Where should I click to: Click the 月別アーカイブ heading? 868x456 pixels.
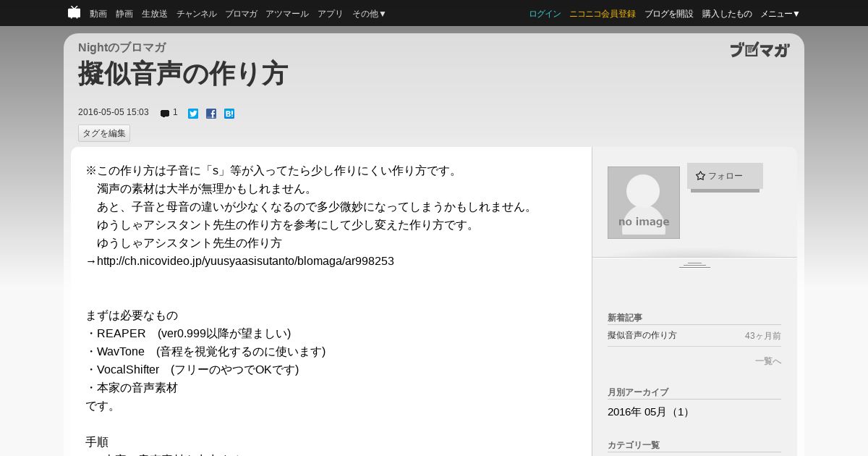tap(638, 392)
